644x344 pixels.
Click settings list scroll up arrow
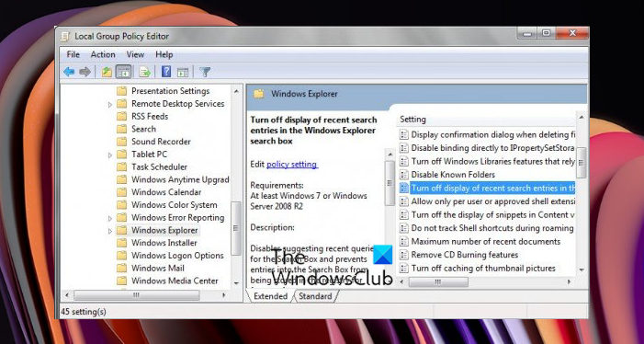point(582,117)
